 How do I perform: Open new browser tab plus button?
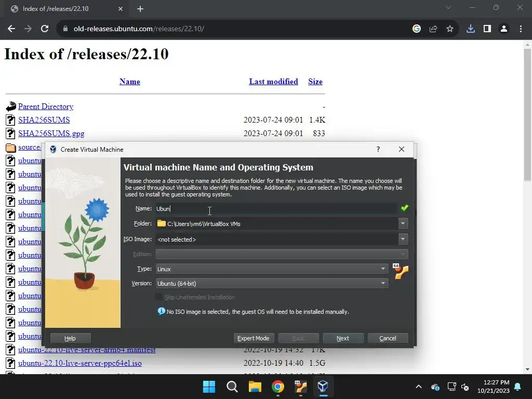coord(140,9)
